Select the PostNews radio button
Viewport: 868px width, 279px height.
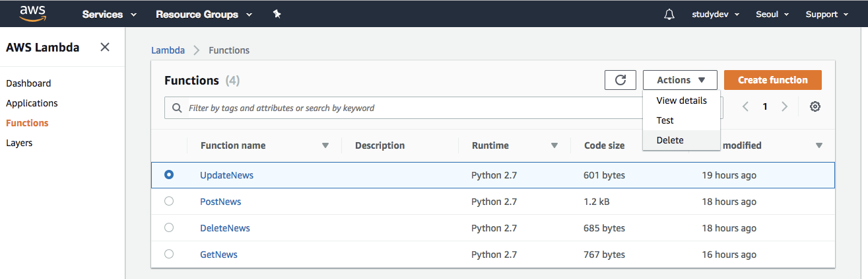[x=169, y=201]
